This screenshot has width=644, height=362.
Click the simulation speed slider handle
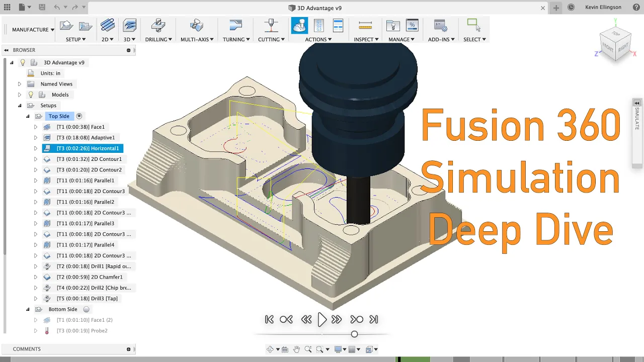tap(354, 334)
